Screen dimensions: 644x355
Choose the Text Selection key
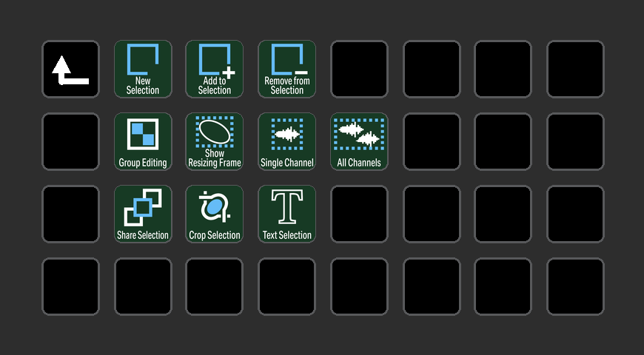pos(287,214)
